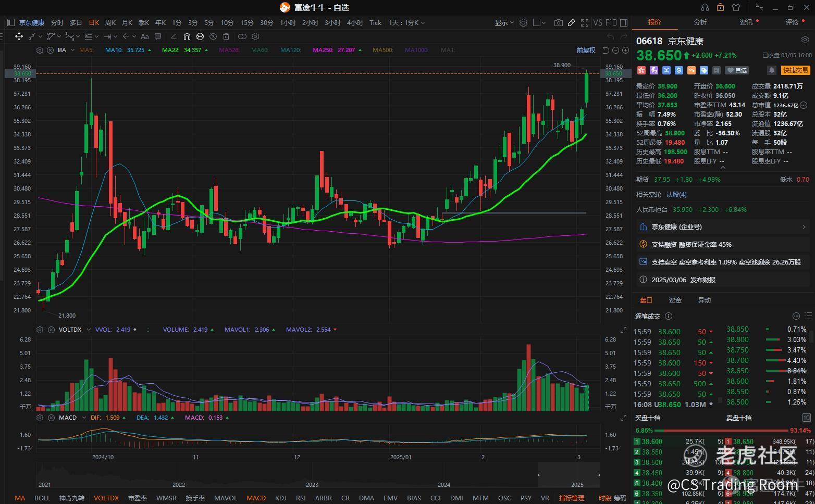Switch to 分时 intraday chart
This screenshot has width=815, height=504.
[57, 23]
